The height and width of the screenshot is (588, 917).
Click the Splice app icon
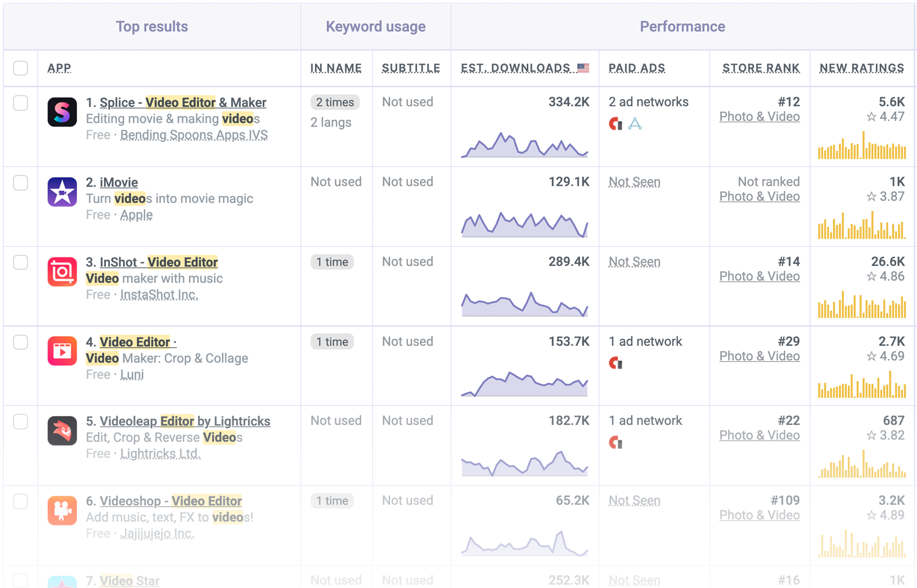pyautogui.click(x=62, y=112)
